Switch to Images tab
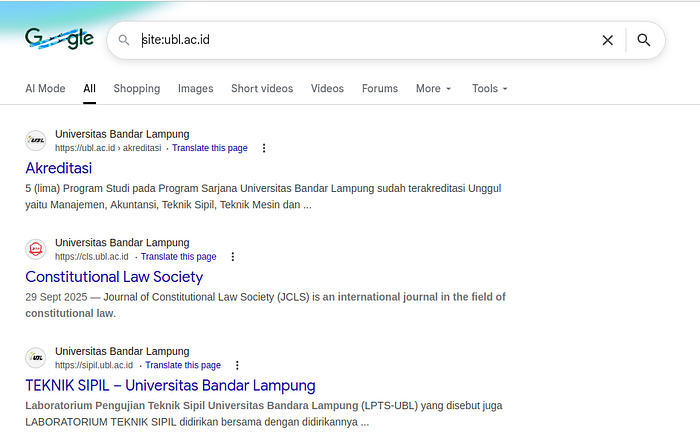 (x=196, y=88)
